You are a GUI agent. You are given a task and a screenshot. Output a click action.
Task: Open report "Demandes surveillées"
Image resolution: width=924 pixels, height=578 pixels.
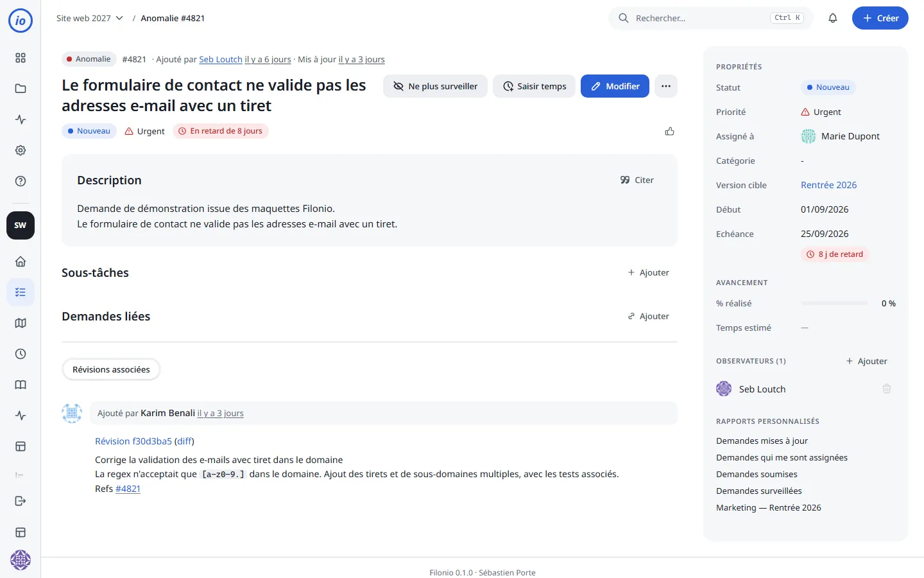pos(759,491)
